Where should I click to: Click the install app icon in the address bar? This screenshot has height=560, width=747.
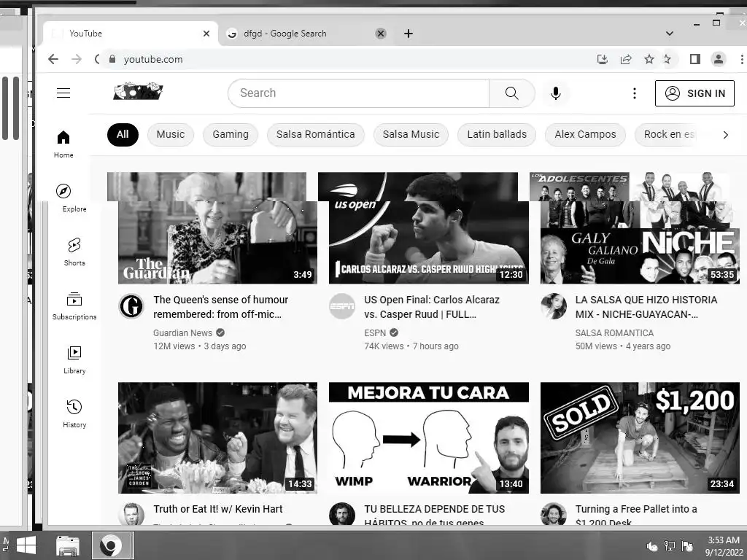(602, 59)
